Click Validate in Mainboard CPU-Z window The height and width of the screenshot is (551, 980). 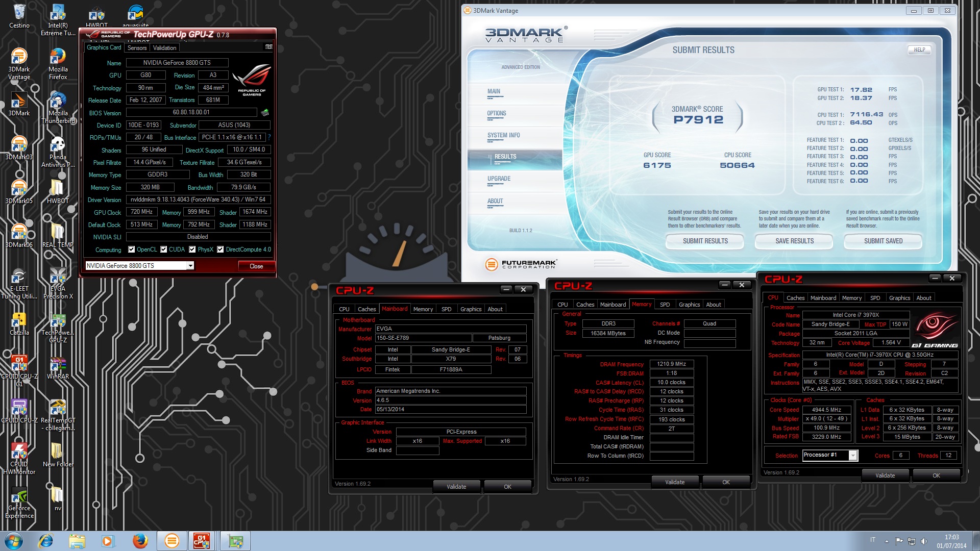click(456, 487)
